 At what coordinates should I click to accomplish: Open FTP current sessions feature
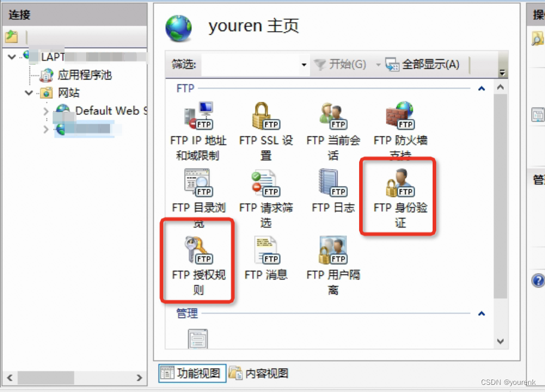point(333,131)
